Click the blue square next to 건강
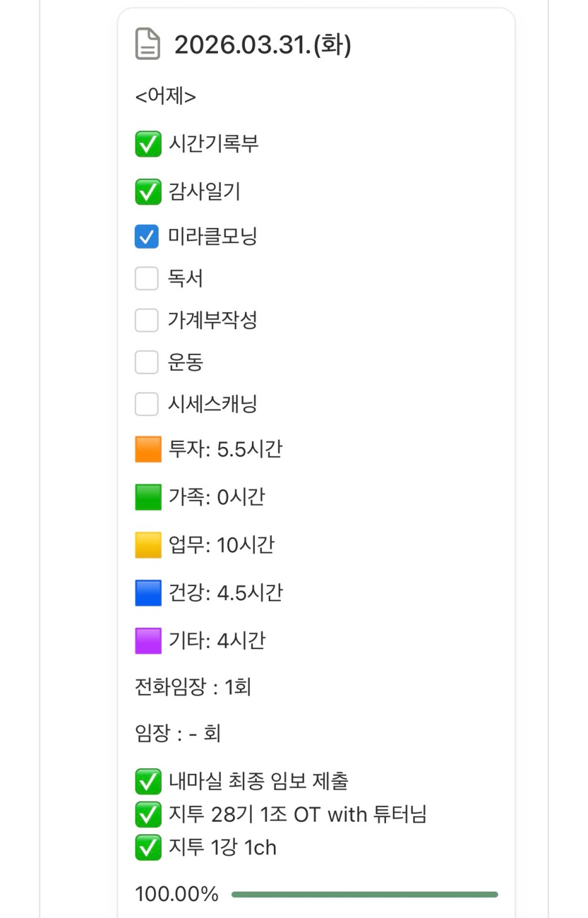This screenshot has height=918, width=588. tap(148, 593)
